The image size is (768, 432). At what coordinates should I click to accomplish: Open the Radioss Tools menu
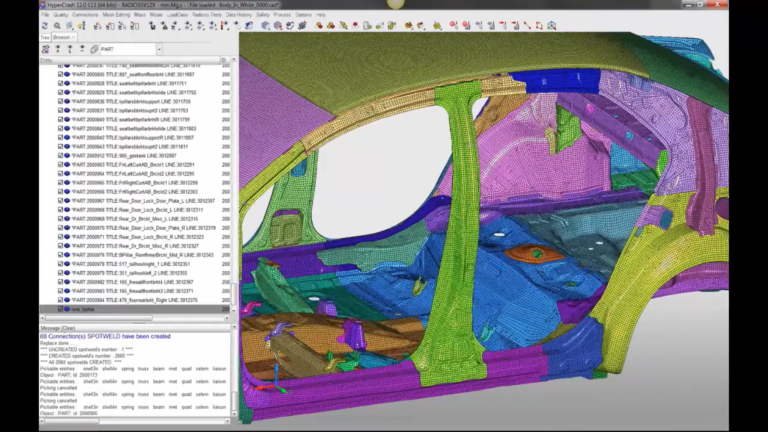click(207, 15)
